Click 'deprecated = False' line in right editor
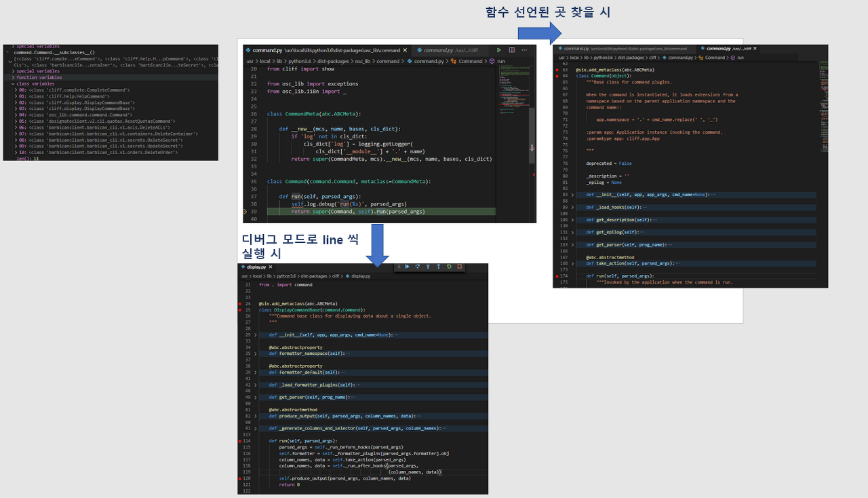The height and width of the screenshot is (498, 868). (x=609, y=164)
